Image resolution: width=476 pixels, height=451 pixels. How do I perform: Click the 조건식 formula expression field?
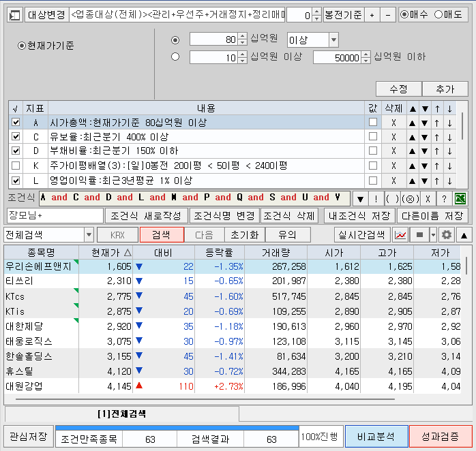(194, 198)
